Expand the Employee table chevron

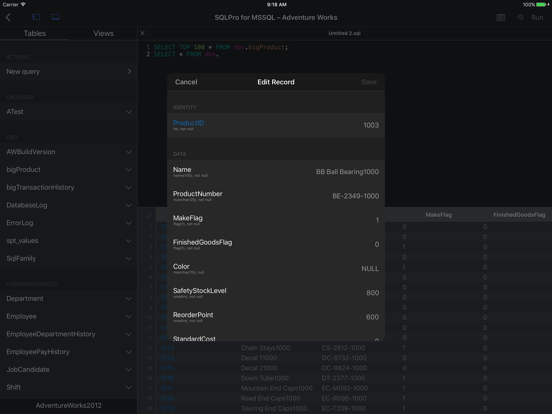click(x=128, y=316)
